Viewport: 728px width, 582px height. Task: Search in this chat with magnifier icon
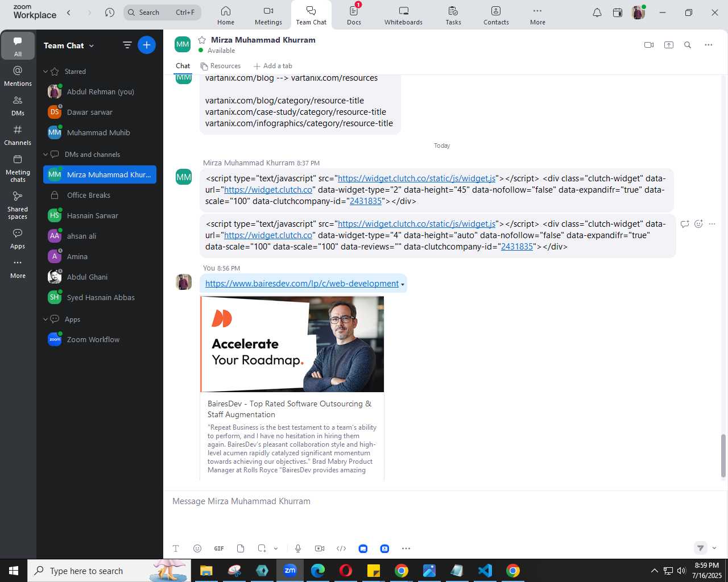tap(688, 45)
